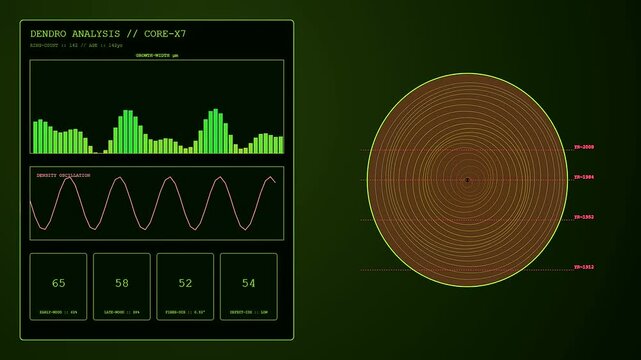The height and width of the screenshot is (360, 641).
Task: Select the stat card showing 58
Action: [x=122, y=287]
